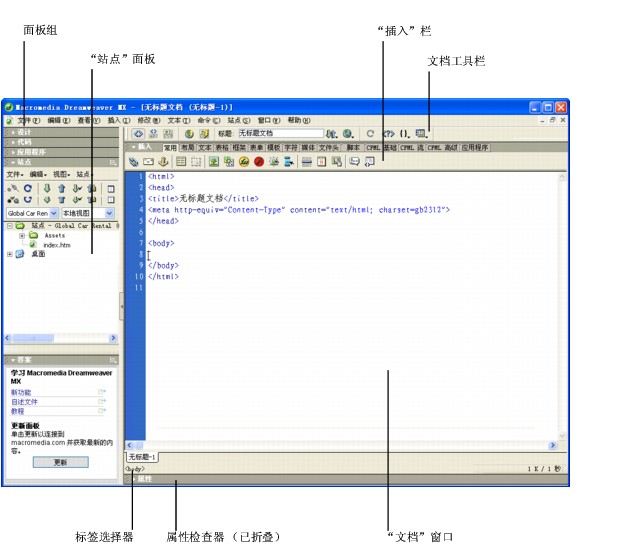The image size is (624, 552).
Task: Switch to the 表单 Insert bar tab
Action: [x=256, y=148]
